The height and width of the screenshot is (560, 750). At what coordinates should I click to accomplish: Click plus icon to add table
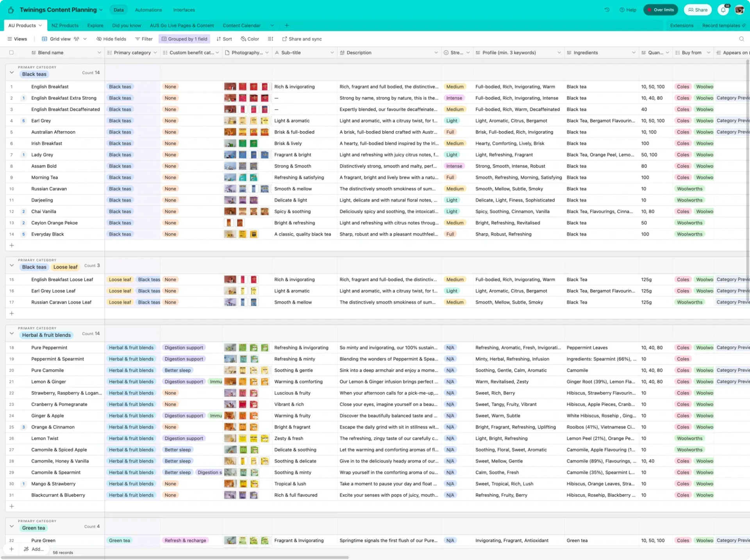click(x=287, y=25)
